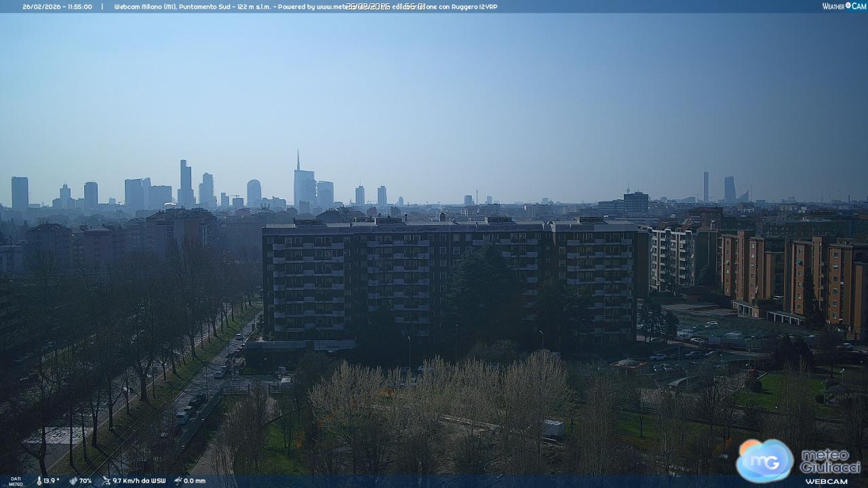The height and width of the screenshot is (488, 868).
Task: Click the 0.0 mm rainfall value
Action: click(195, 481)
